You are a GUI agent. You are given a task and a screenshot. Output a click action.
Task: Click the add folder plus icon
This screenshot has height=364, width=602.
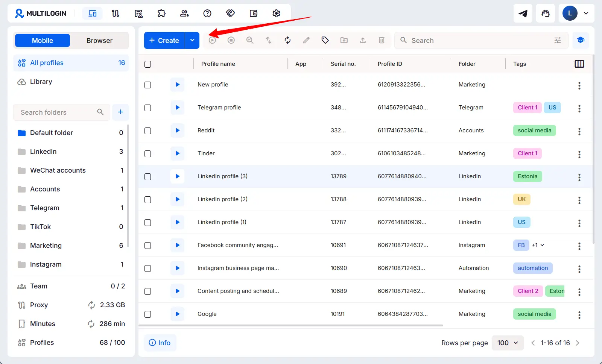[120, 112]
